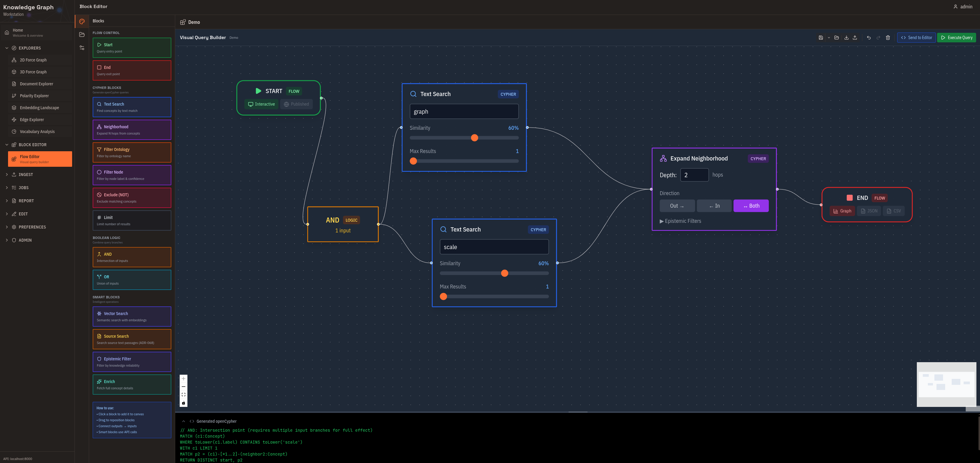Open a saved flow using the folder icon
The width and height of the screenshot is (980, 463).
[x=837, y=37]
